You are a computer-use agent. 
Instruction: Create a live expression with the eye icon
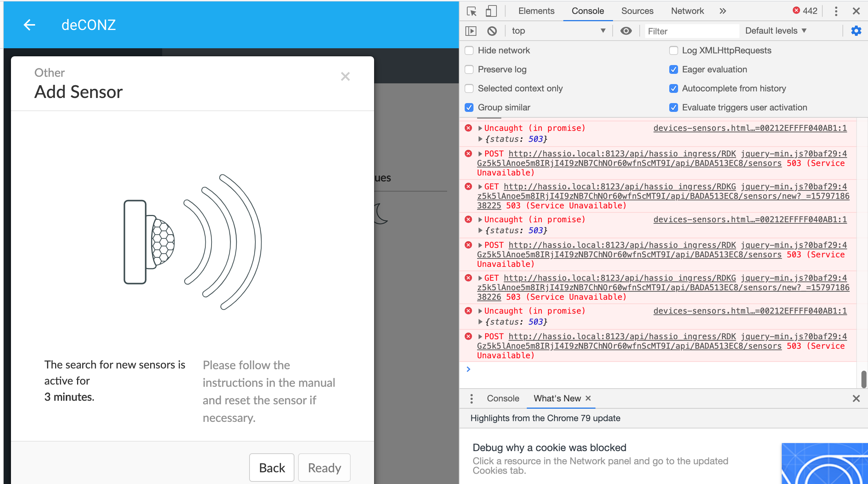pyautogui.click(x=626, y=31)
